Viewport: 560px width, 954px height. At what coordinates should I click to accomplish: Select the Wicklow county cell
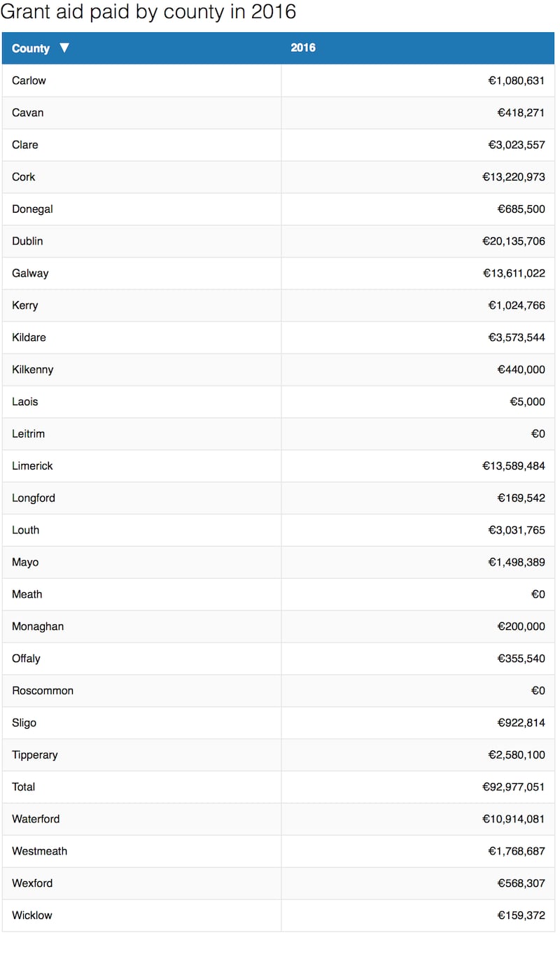point(32,916)
